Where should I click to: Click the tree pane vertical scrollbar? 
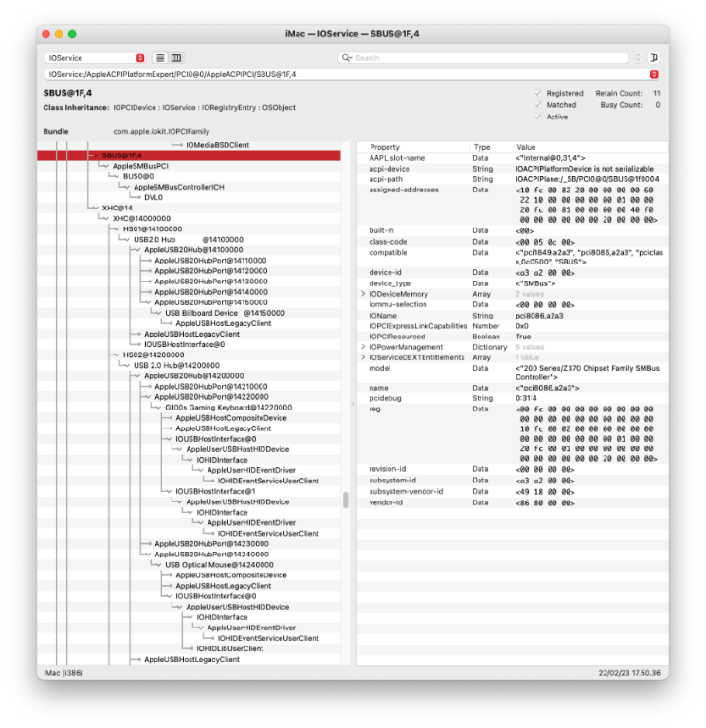coord(345,500)
